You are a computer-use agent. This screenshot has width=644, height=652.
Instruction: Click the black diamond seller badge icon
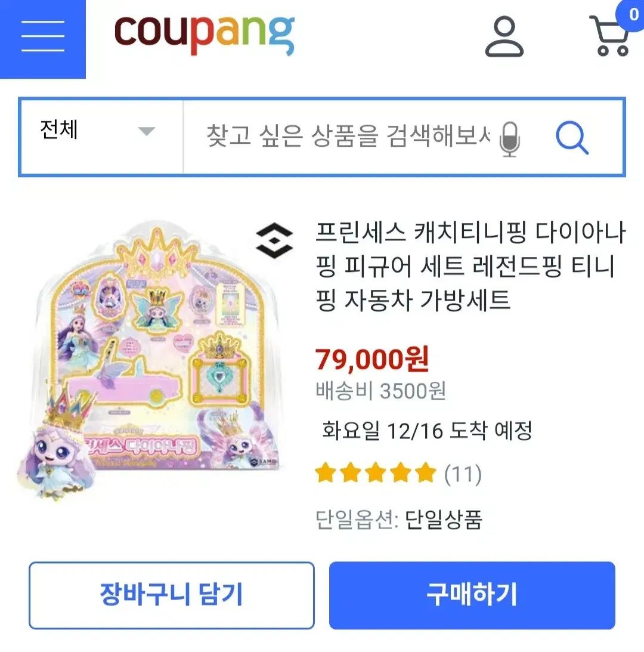click(x=274, y=240)
